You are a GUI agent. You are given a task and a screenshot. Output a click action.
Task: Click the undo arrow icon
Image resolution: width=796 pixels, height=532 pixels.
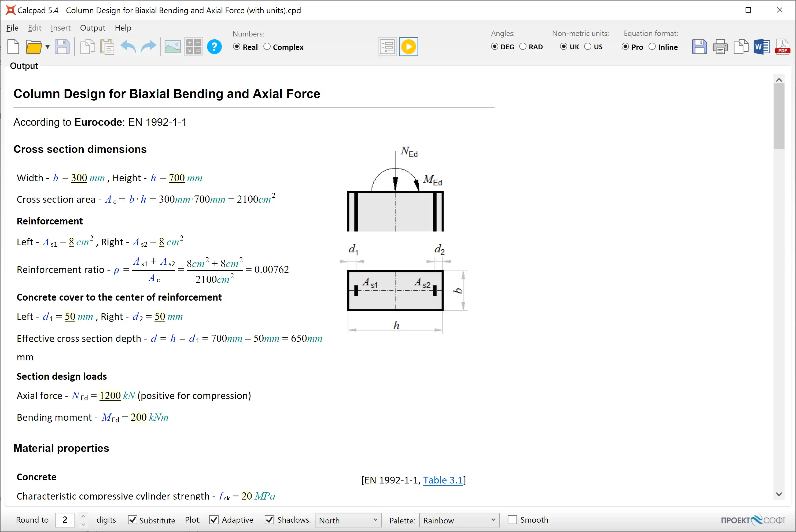(128, 47)
